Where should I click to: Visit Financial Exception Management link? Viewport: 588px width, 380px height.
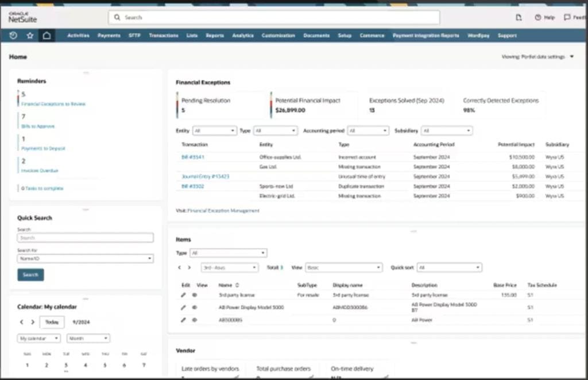[x=223, y=211]
